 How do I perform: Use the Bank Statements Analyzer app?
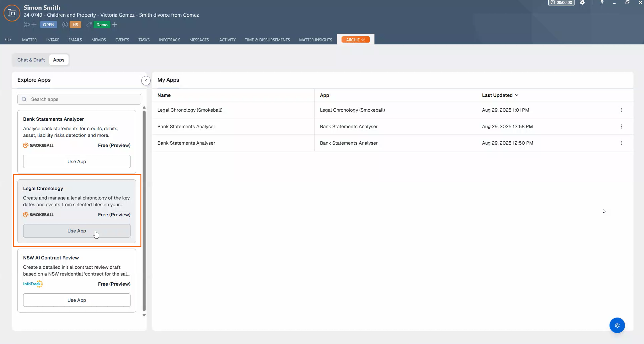point(77,162)
